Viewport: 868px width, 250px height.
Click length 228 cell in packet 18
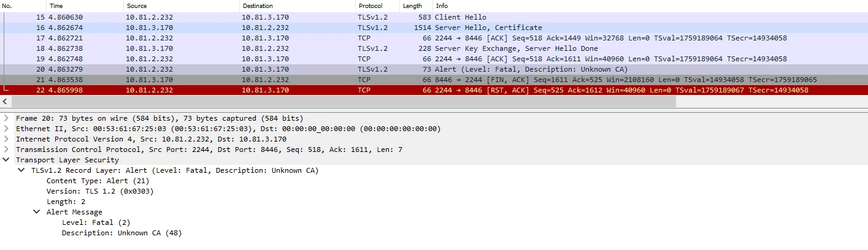click(424, 48)
